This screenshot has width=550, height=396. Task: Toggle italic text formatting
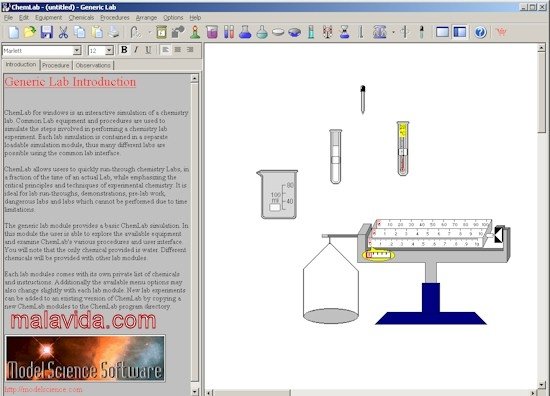point(136,50)
